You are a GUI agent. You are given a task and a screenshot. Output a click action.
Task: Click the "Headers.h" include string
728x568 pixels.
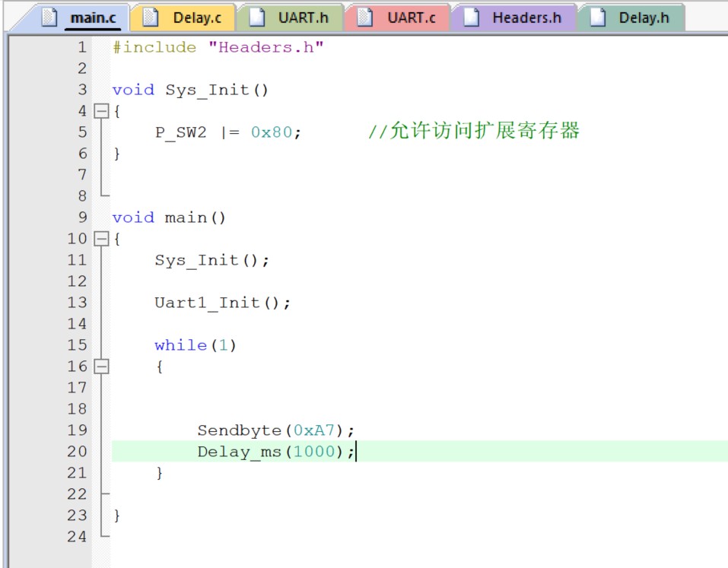tap(266, 47)
